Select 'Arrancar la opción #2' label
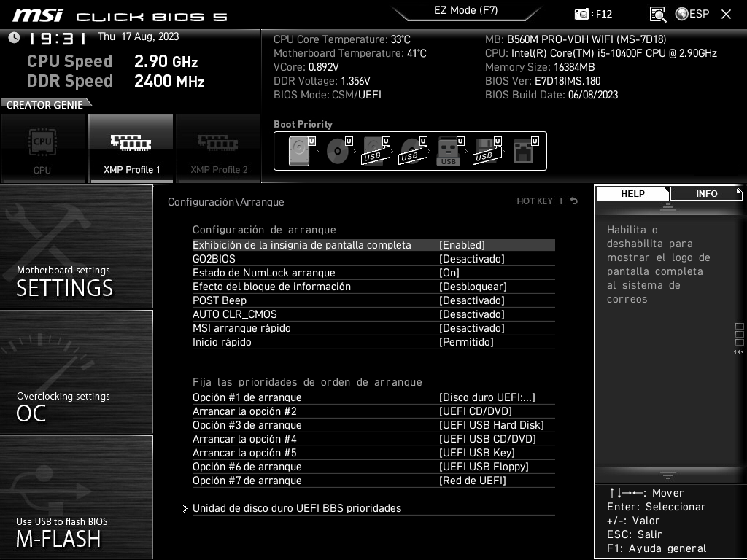Viewport: 747px width, 560px height. pyautogui.click(x=244, y=411)
